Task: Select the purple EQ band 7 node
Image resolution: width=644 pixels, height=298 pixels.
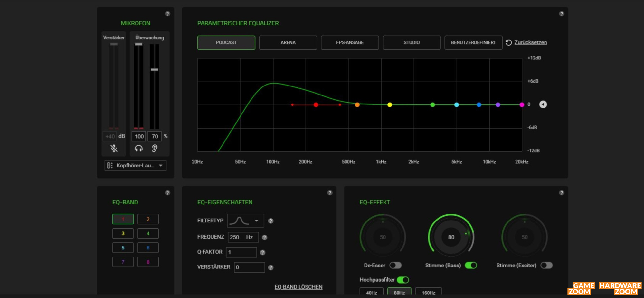Action: 498,105
